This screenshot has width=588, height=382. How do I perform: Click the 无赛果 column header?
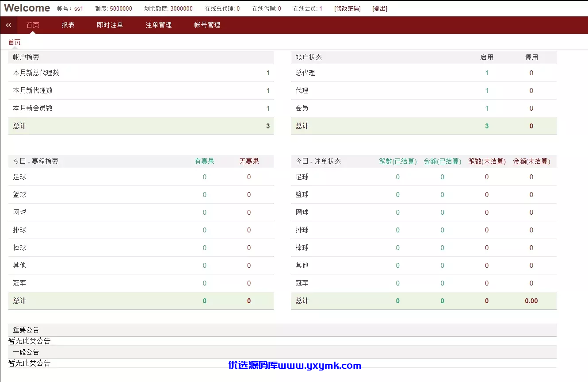249,162
